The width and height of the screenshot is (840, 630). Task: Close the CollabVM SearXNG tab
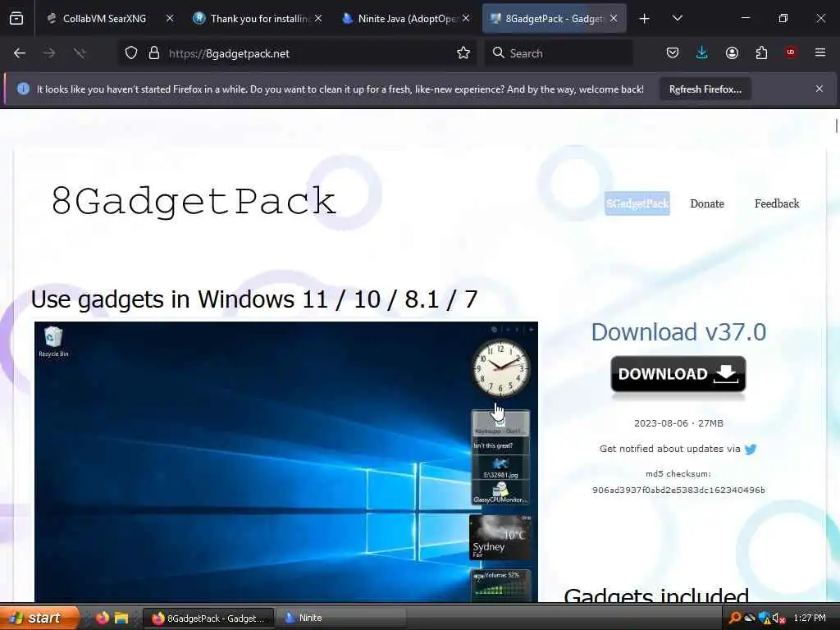(170, 18)
